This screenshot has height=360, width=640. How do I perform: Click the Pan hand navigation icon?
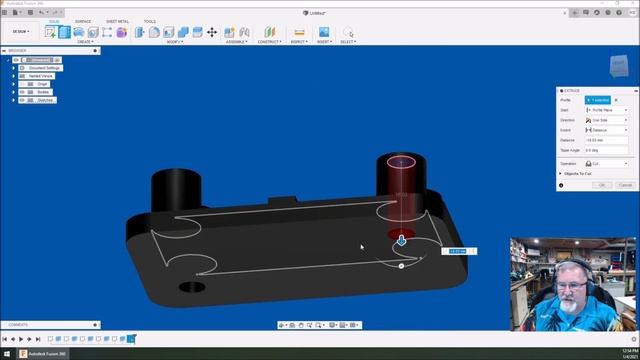click(x=301, y=325)
